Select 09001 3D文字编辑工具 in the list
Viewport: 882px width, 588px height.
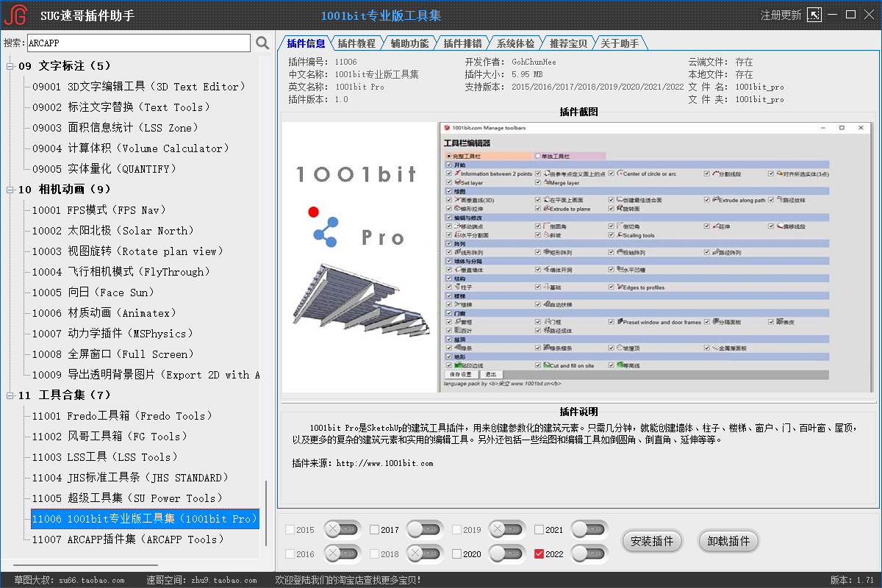137,87
